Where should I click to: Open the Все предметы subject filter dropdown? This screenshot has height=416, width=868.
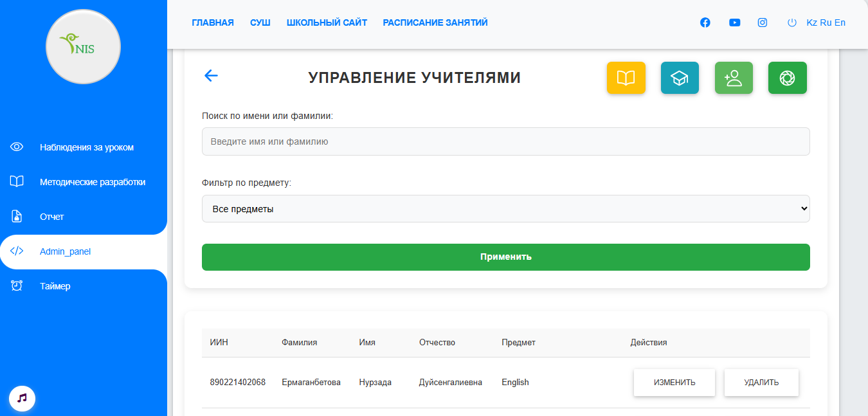[x=505, y=208]
